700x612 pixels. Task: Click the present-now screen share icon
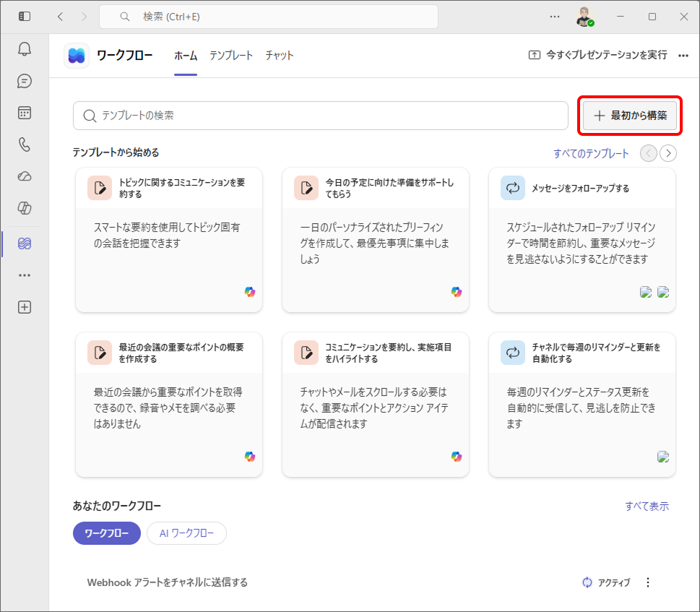tap(535, 55)
